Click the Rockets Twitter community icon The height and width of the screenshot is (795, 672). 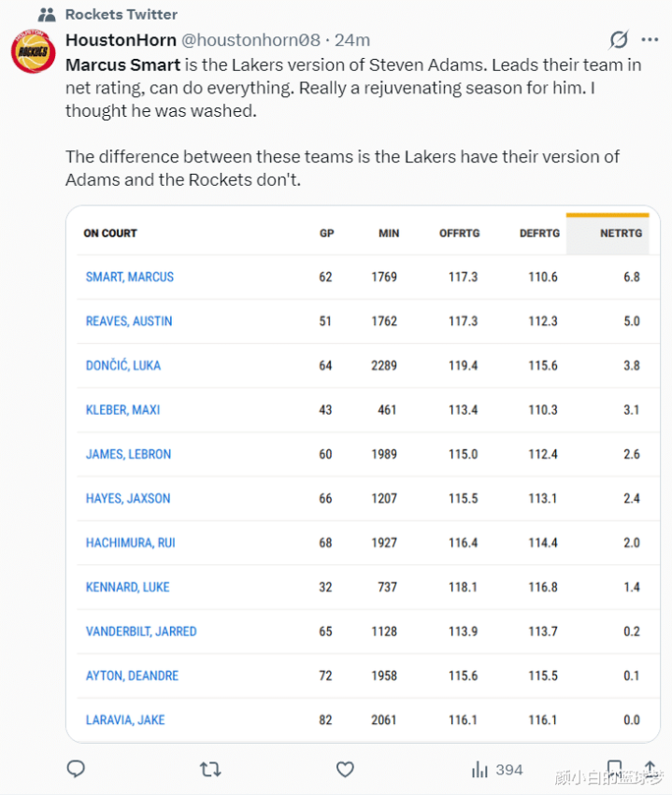46,15
